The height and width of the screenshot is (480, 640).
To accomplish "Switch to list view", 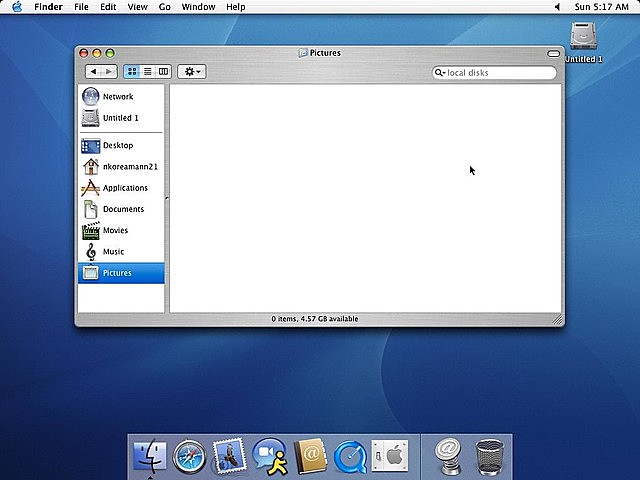I will 148,72.
